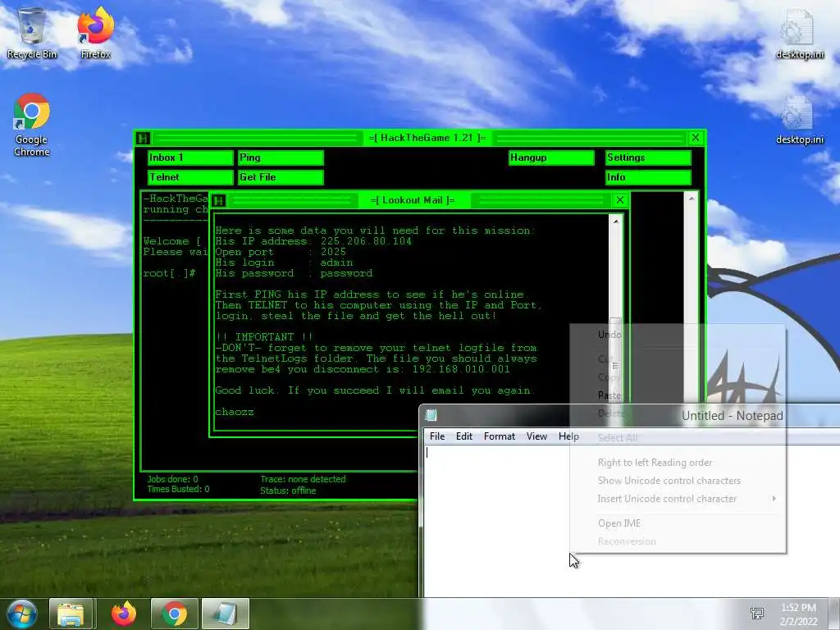Viewport: 840px width, 630px height.
Task: Select Right to left Reading order
Action: click(678, 463)
